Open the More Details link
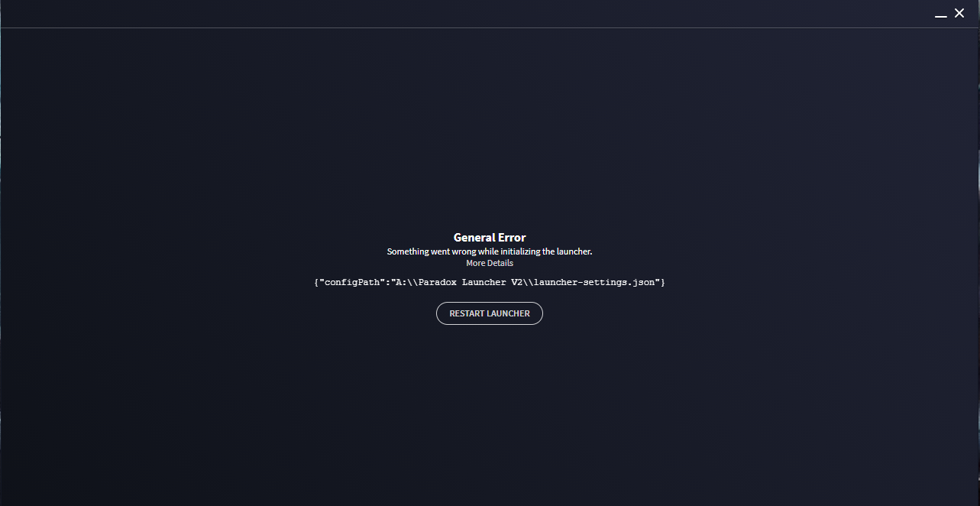Viewport: 980px width, 506px height. pyautogui.click(x=490, y=263)
